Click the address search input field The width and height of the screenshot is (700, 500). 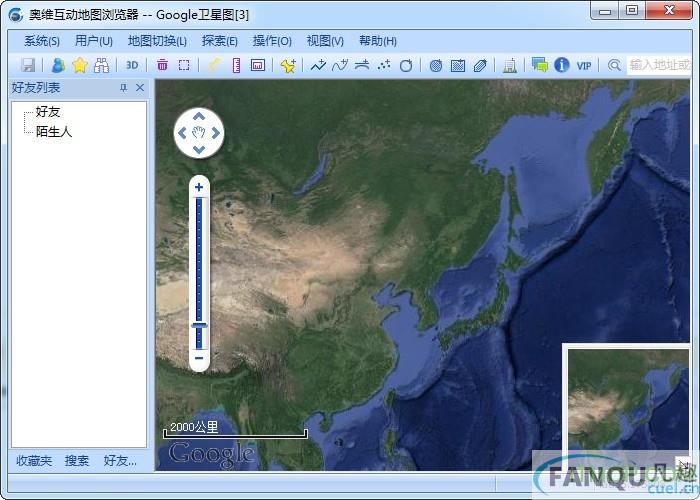point(659,65)
